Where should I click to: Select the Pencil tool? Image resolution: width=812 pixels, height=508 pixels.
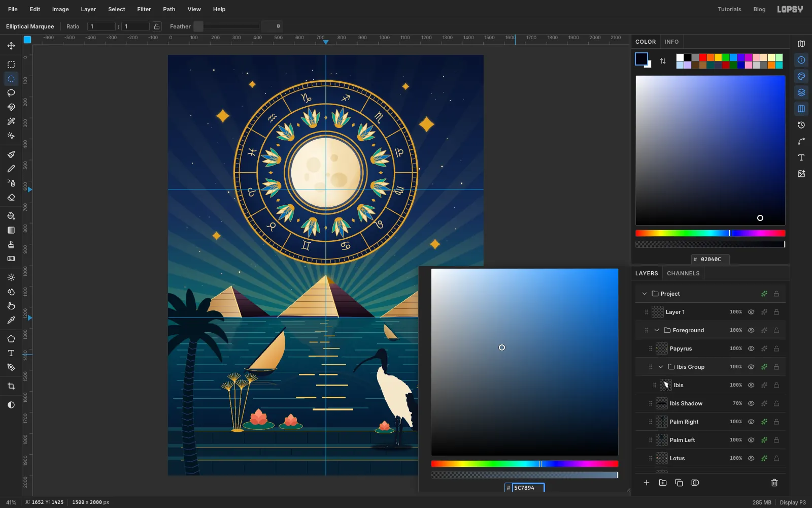pos(11,169)
